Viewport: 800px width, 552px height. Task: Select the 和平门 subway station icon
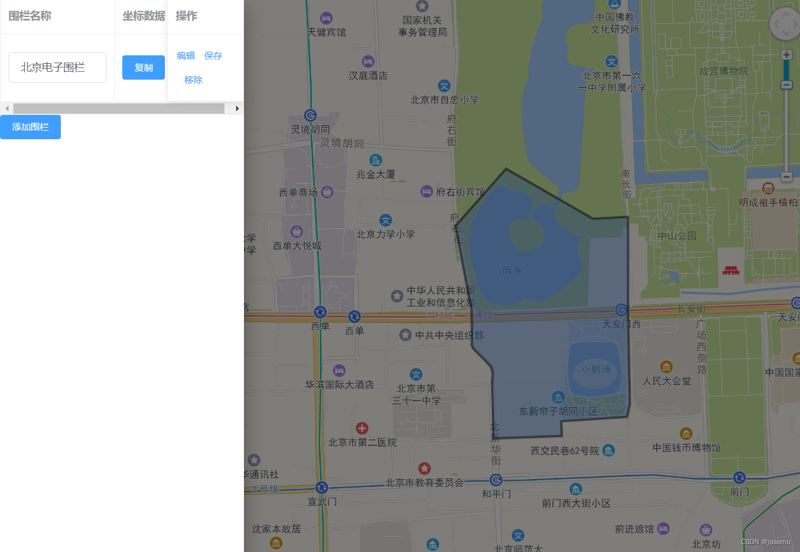point(496,480)
